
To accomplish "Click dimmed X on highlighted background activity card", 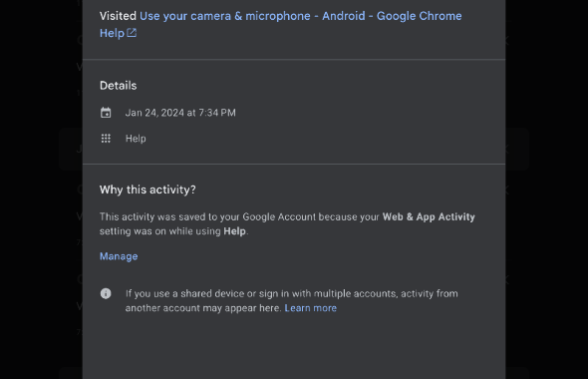I will [x=507, y=150].
